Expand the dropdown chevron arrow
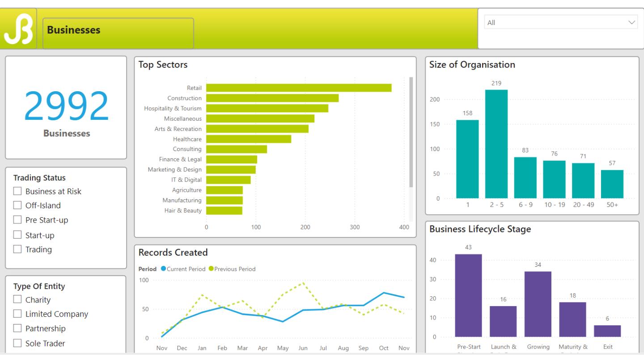Image resolution: width=644 pixels, height=362 pixels. 631,22
